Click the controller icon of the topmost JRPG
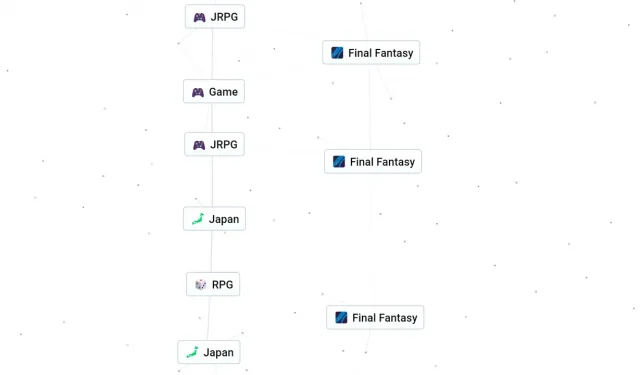 click(x=199, y=18)
